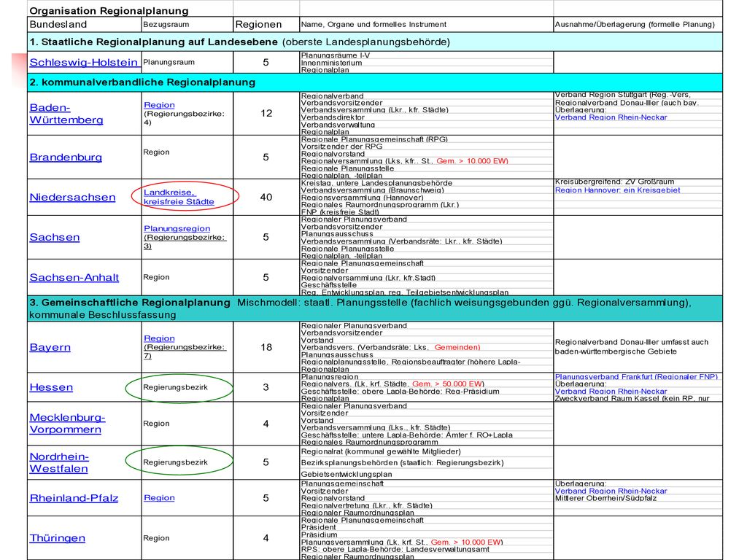Click Region link in Rheinland-Pfalz row
This screenshot has width=747, height=560.
coord(159,497)
